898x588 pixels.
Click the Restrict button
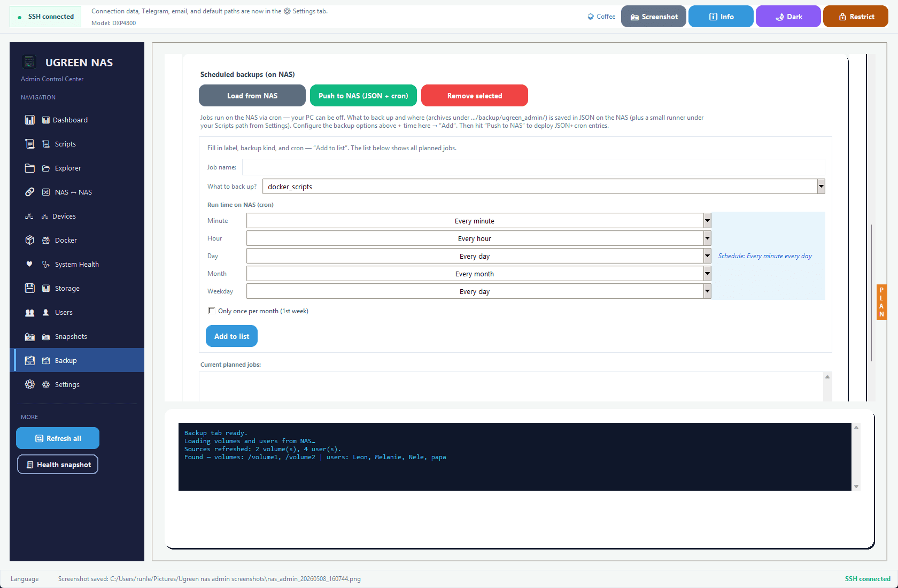(x=856, y=17)
